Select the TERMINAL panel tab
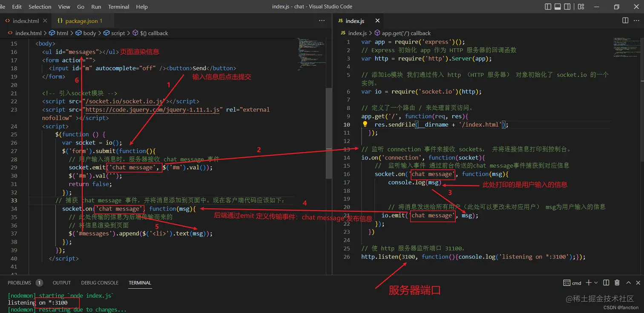The height and width of the screenshot is (313, 644). (140, 283)
